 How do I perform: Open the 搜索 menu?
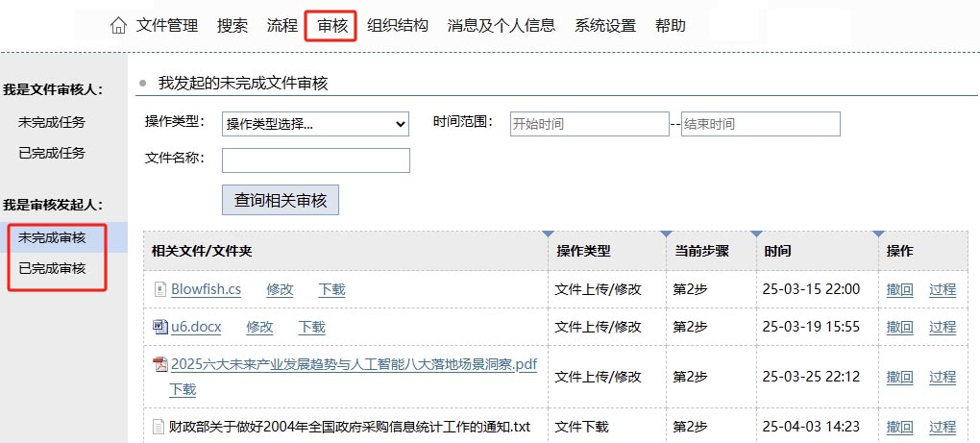(x=233, y=26)
